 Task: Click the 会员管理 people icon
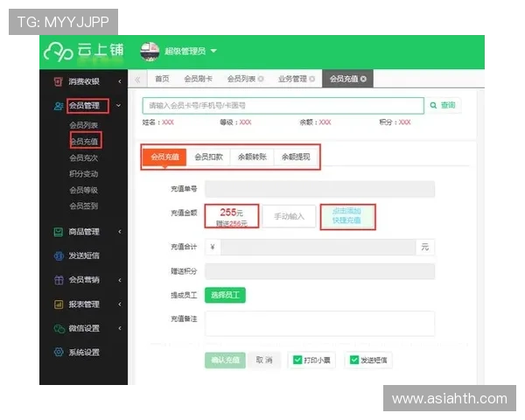tap(59, 106)
